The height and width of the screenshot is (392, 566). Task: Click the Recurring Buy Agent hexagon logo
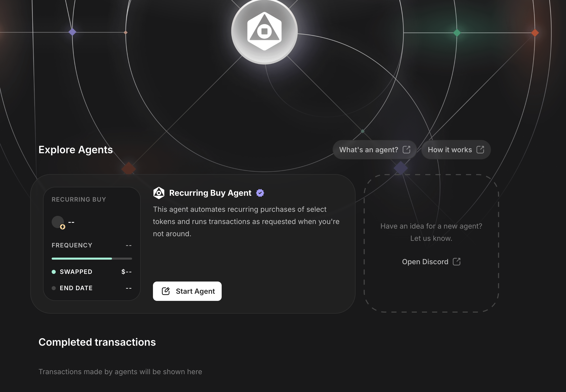coord(159,193)
